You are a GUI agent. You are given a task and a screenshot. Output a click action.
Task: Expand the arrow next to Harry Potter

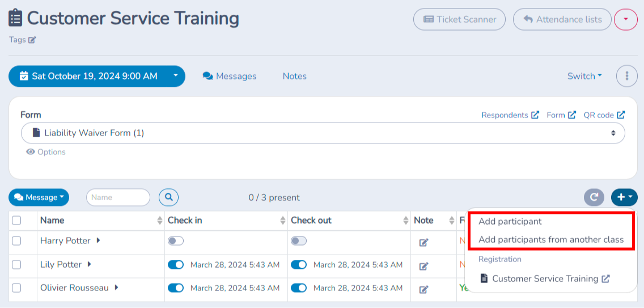(x=98, y=241)
